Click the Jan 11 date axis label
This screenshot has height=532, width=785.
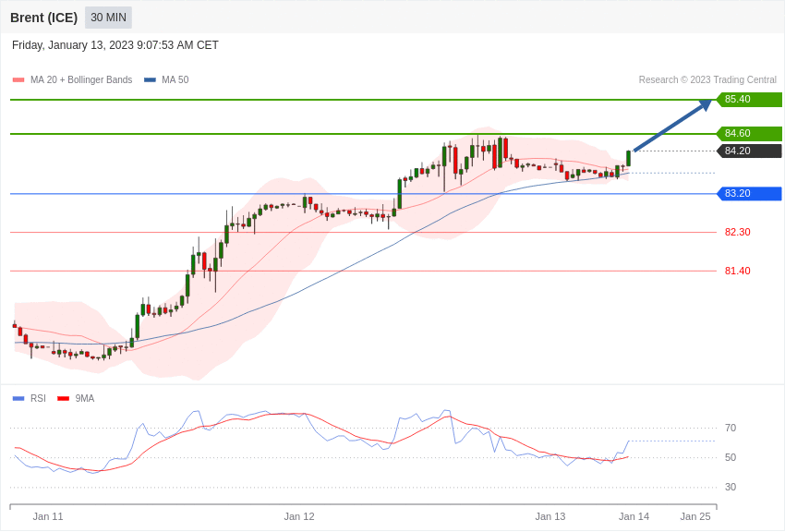tap(48, 516)
